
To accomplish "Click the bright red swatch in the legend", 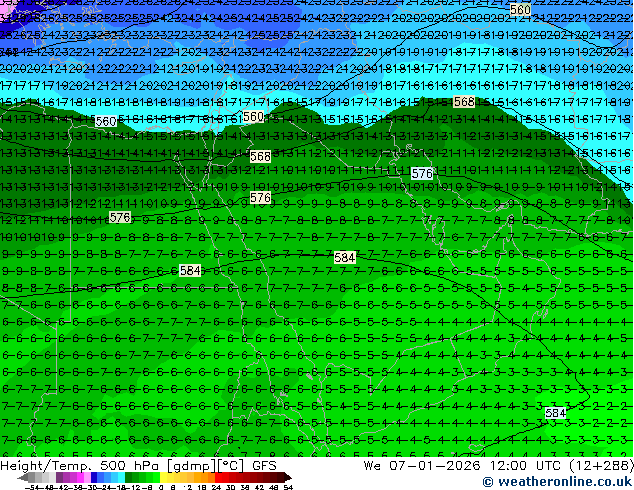I will [218, 477].
